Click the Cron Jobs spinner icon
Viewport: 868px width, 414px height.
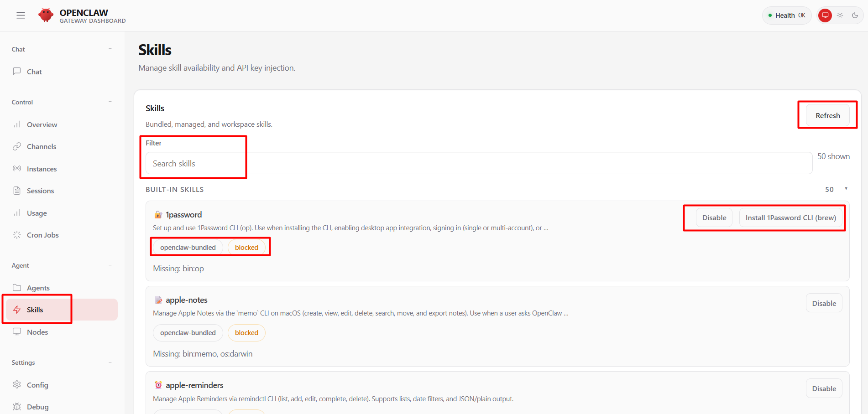[x=17, y=235]
